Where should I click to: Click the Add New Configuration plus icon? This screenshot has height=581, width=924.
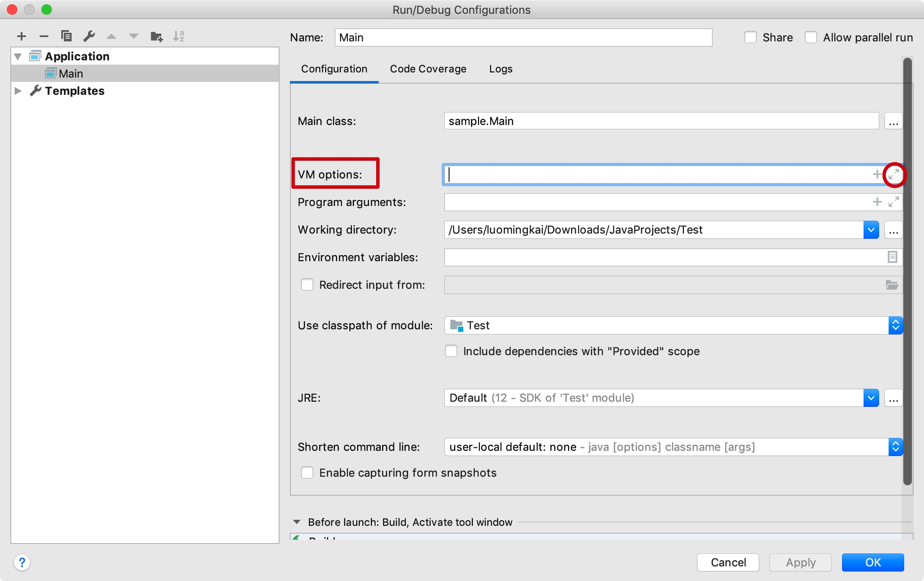[22, 36]
